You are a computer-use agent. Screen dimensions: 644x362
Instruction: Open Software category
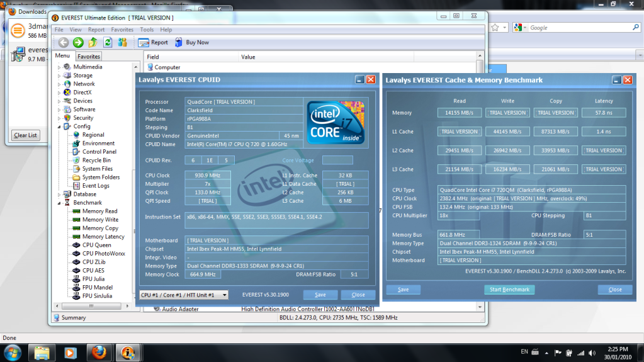click(x=84, y=110)
